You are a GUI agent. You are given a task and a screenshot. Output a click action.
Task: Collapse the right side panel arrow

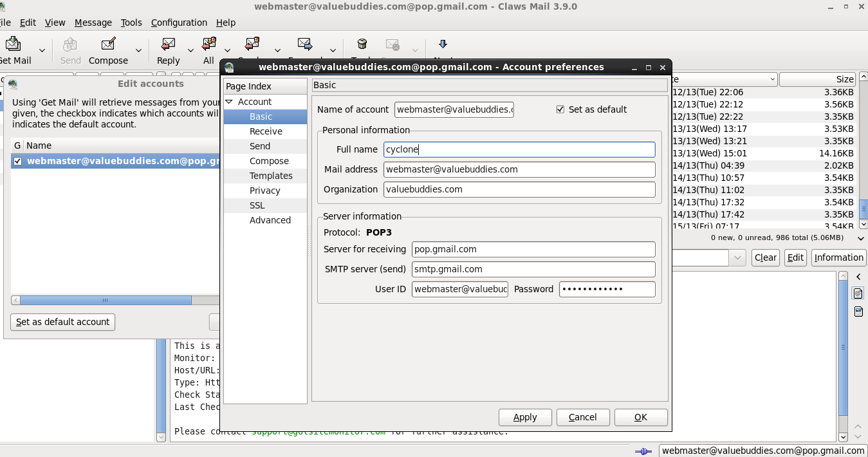click(858, 277)
